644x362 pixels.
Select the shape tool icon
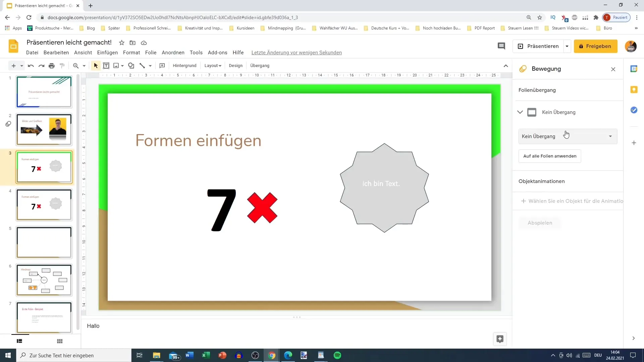131,66
